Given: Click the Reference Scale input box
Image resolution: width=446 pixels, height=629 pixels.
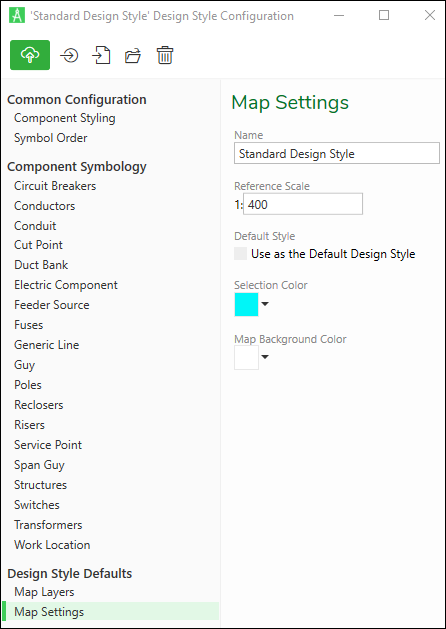Looking at the screenshot, I should pyautogui.click(x=303, y=204).
